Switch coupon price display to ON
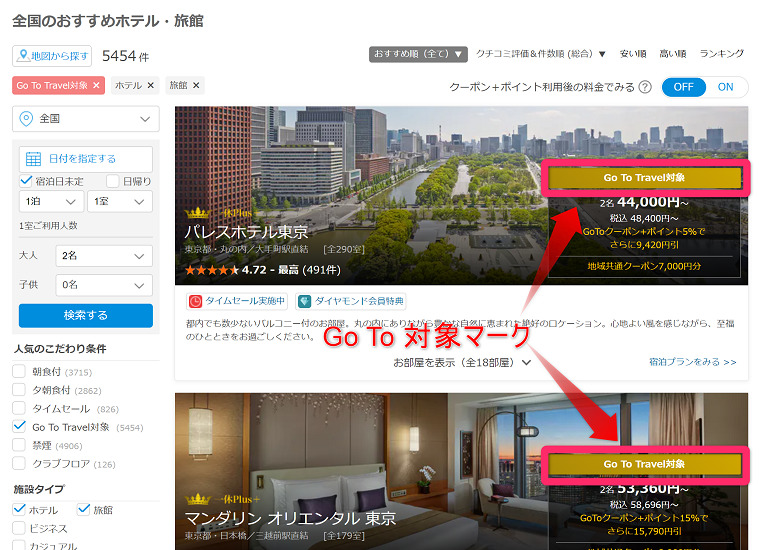This screenshot has height=550, width=760. (725, 87)
